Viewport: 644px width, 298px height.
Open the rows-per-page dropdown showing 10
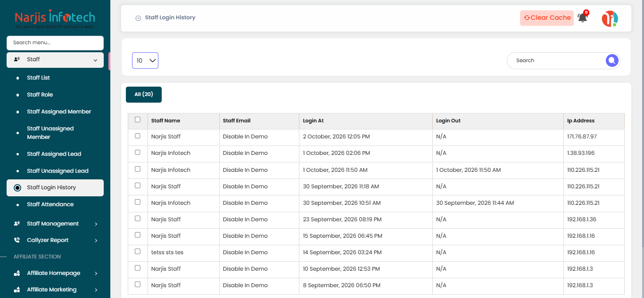coord(145,60)
